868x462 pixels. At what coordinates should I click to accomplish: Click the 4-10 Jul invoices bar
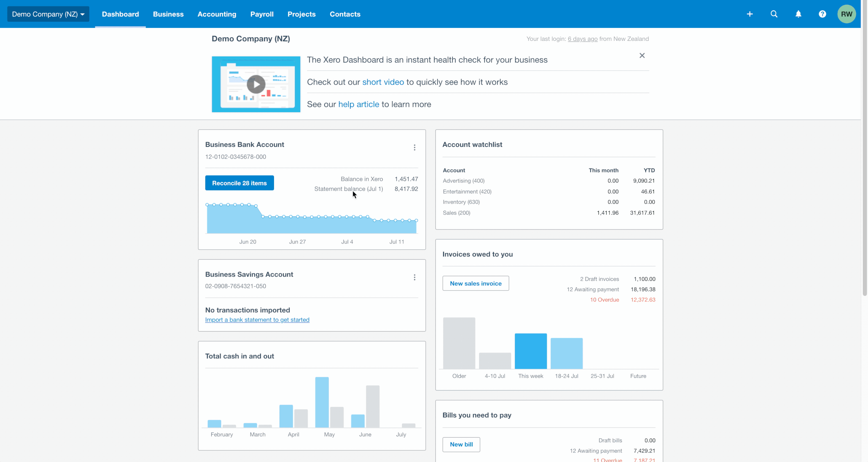click(x=495, y=361)
